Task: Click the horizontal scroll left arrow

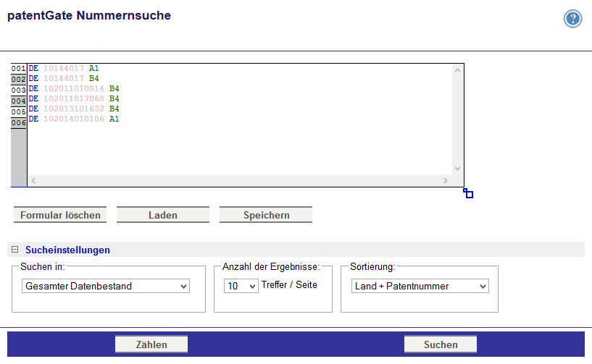Action: [x=33, y=180]
